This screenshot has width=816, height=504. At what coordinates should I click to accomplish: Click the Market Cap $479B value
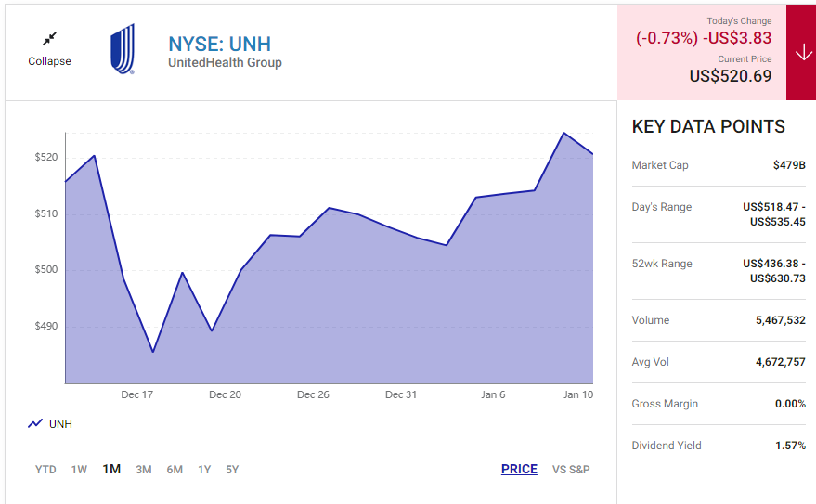(x=789, y=165)
